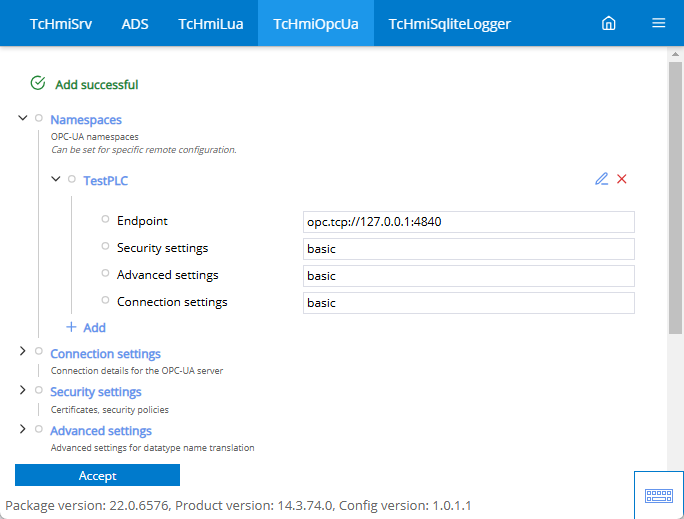The image size is (684, 519).
Task: Focus the TestPLC Security settings input field
Action: (469, 249)
